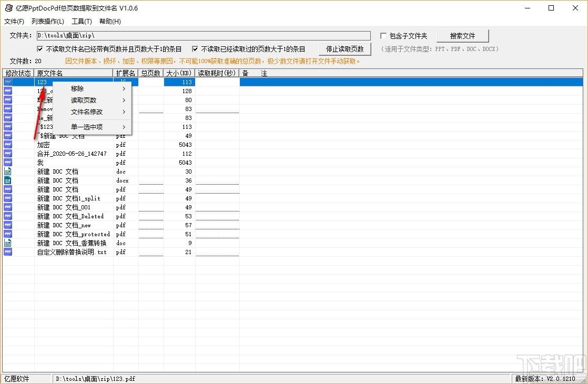Image resolution: width=588 pixels, height=384 pixels.
Task: Open the 帮助(H) menu
Action: (x=110, y=22)
